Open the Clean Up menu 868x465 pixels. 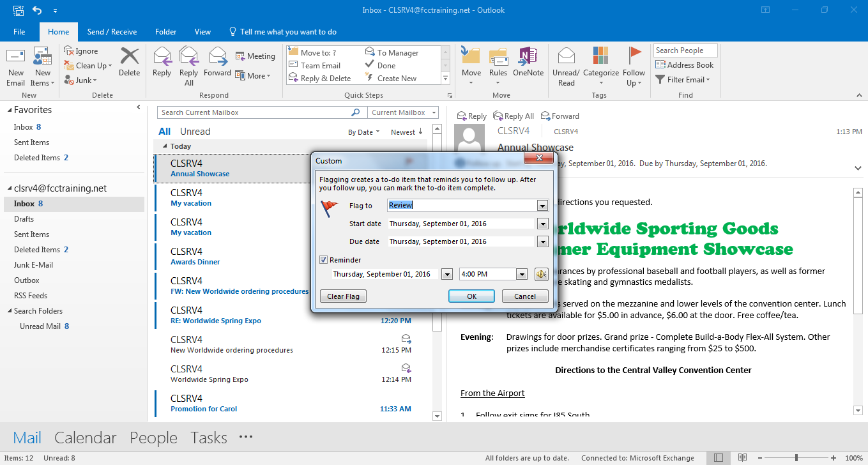[x=88, y=66]
